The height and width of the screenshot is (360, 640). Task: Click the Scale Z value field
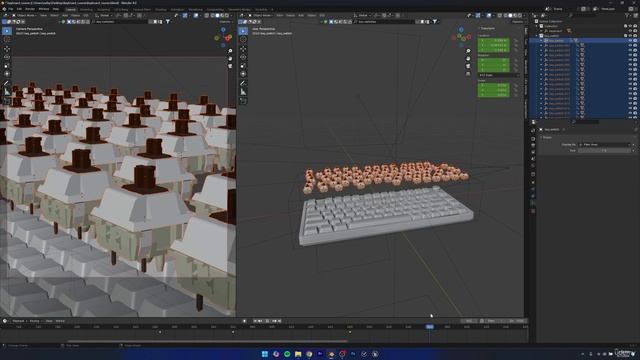coord(493,94)
